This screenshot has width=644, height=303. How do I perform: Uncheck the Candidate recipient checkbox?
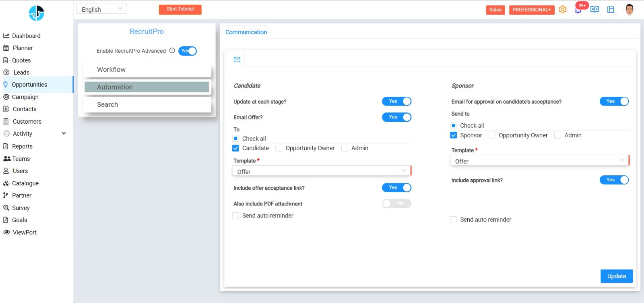tap(235, 148)
